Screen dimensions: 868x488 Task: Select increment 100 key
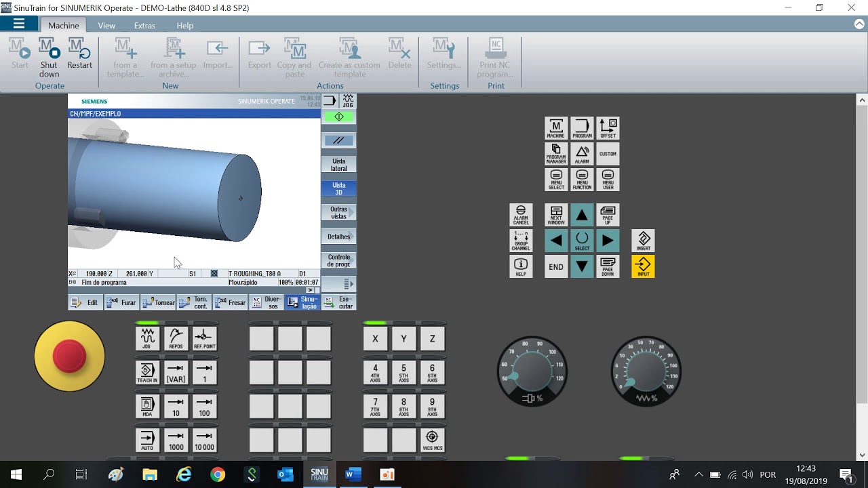[204, 406]
